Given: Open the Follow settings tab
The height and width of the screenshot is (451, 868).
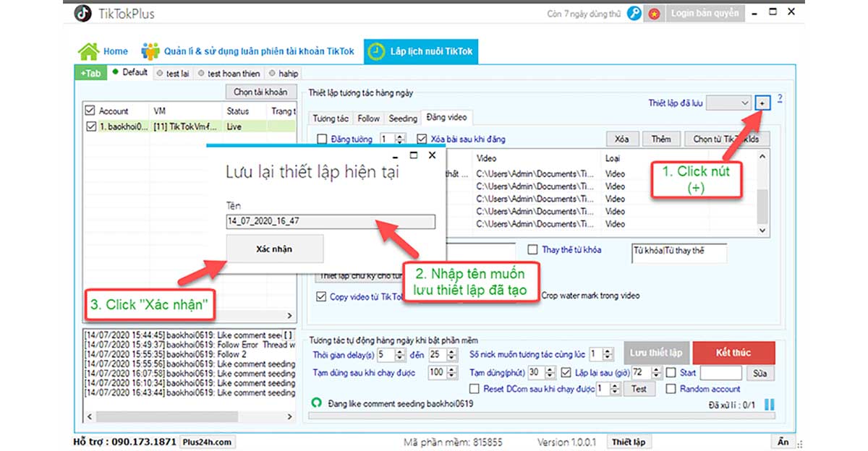Looking at the screenshot, I should [x=369, y=119].
